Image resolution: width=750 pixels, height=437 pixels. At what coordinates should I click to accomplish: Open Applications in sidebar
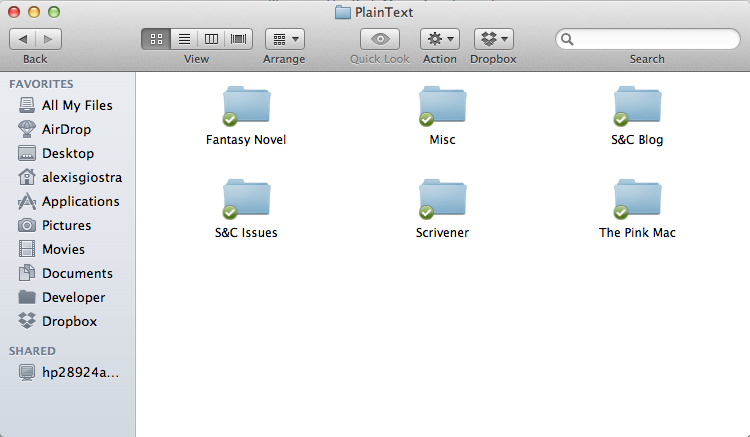[67, 201]
